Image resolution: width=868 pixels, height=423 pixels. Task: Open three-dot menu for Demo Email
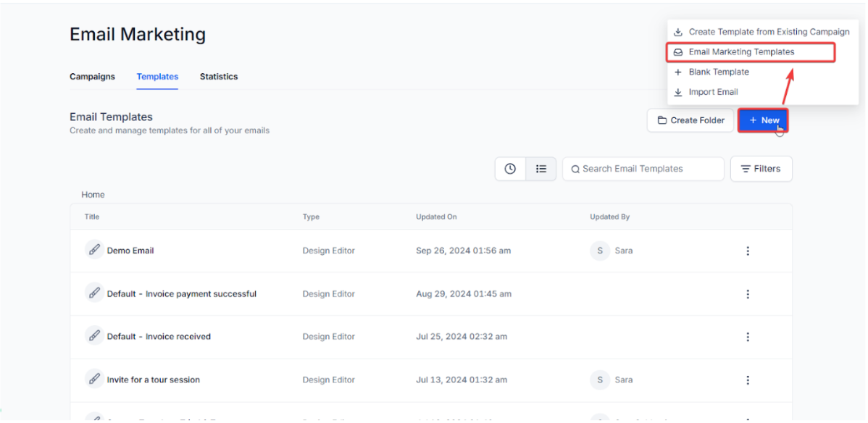coord(748,251)
